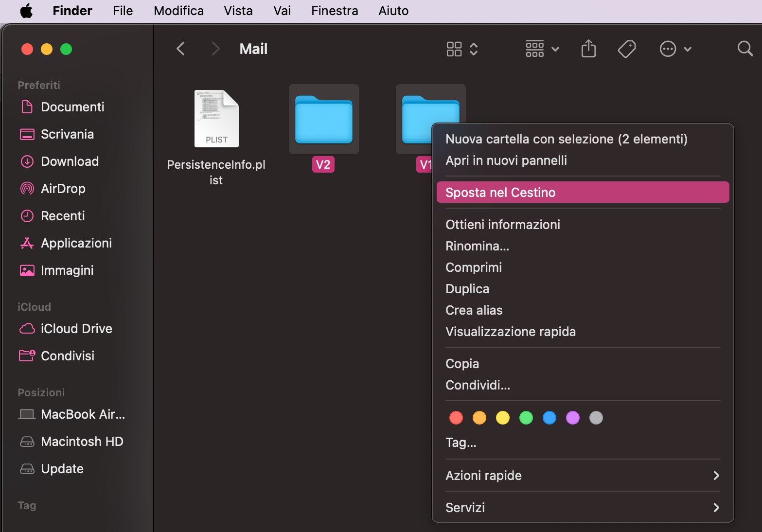Click the Share toolbar icon

point(588,49)
